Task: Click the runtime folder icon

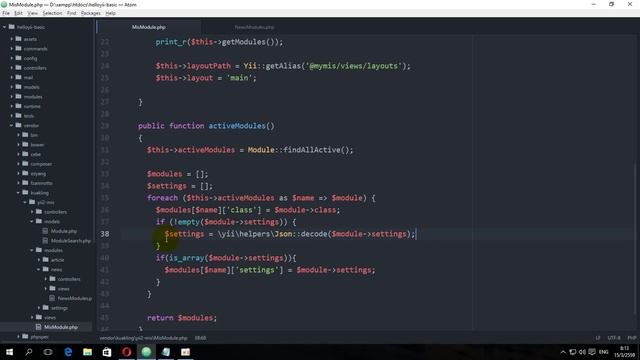Action: [18, 106]
